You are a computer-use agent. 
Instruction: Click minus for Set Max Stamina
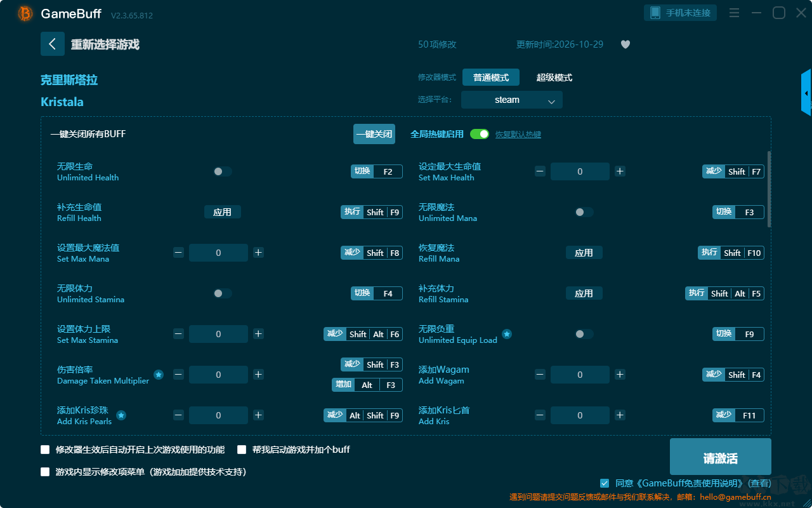pos(178,334)
